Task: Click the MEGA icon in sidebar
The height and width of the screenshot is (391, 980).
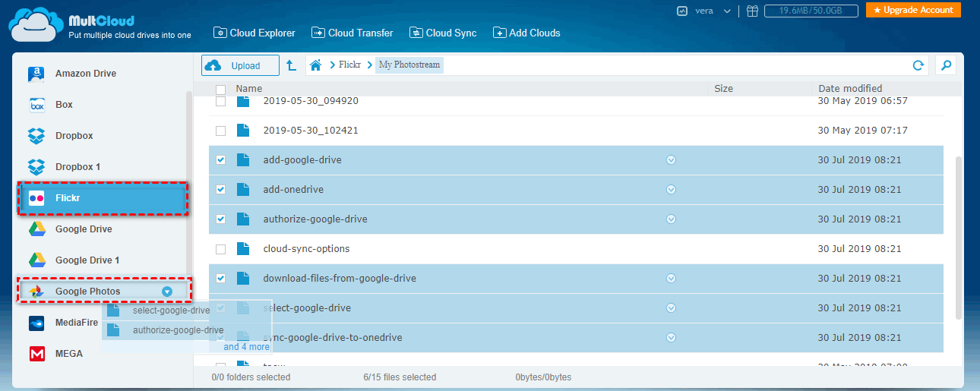Action: [37, 354]
